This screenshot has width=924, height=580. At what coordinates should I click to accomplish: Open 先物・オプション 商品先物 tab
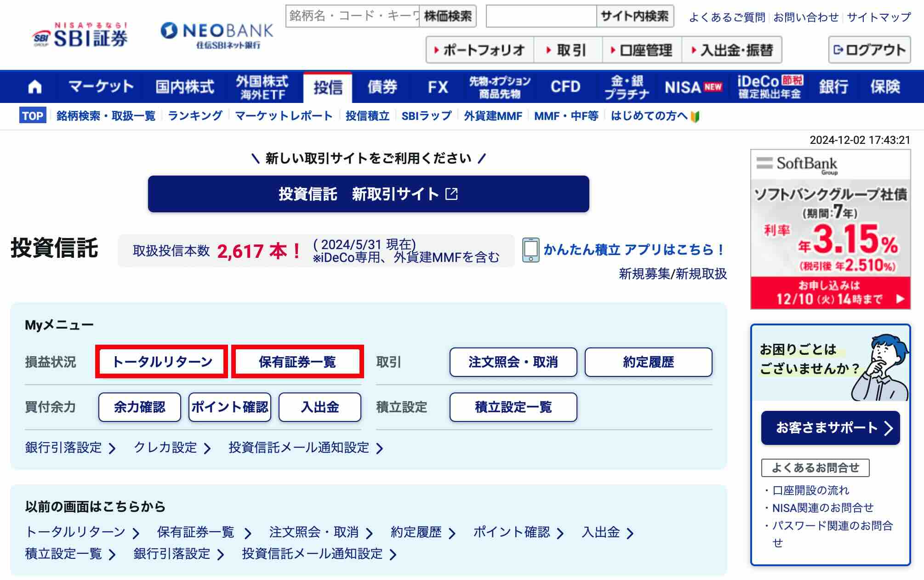coord(500,87)
